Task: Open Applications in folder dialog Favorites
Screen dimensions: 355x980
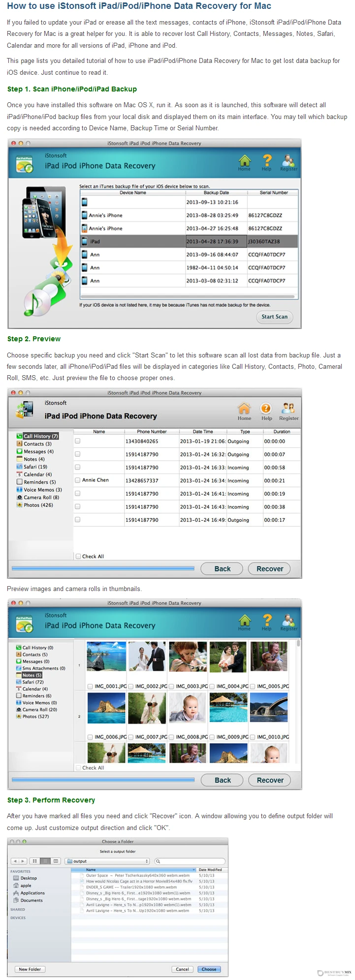Action: point(29,893)
